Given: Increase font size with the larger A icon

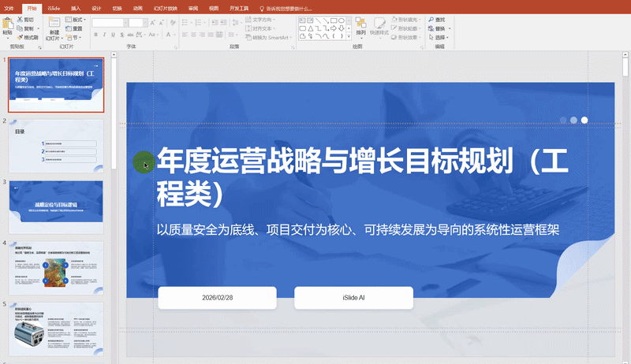Looking at the screenshot, I should (x=152, y=23).
